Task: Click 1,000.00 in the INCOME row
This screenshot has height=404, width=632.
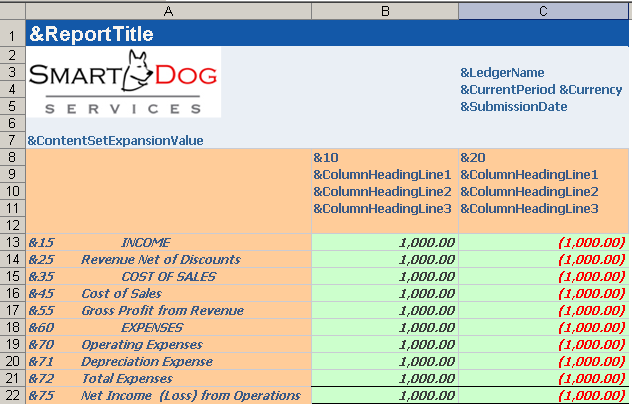Action: point(385,242)
